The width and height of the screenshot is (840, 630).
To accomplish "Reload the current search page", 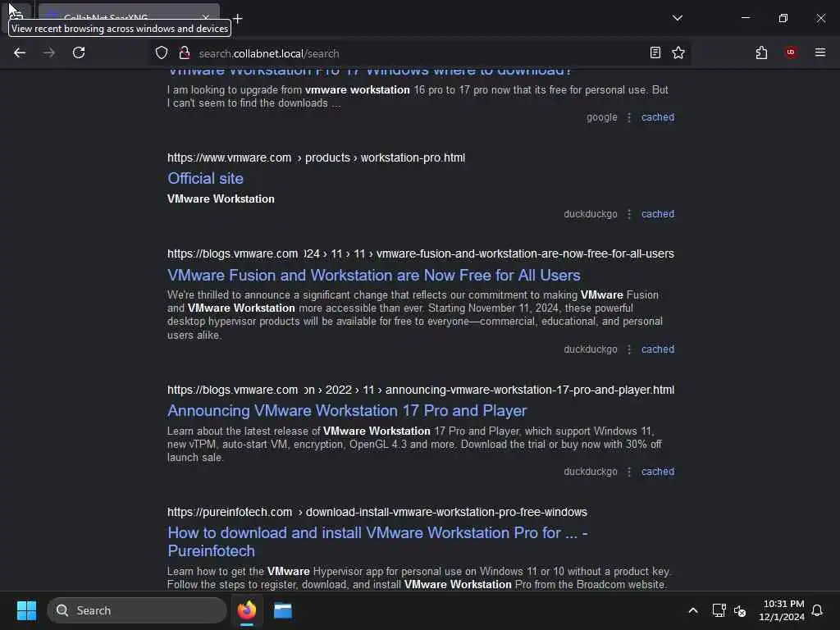I will tap(79, 52).
